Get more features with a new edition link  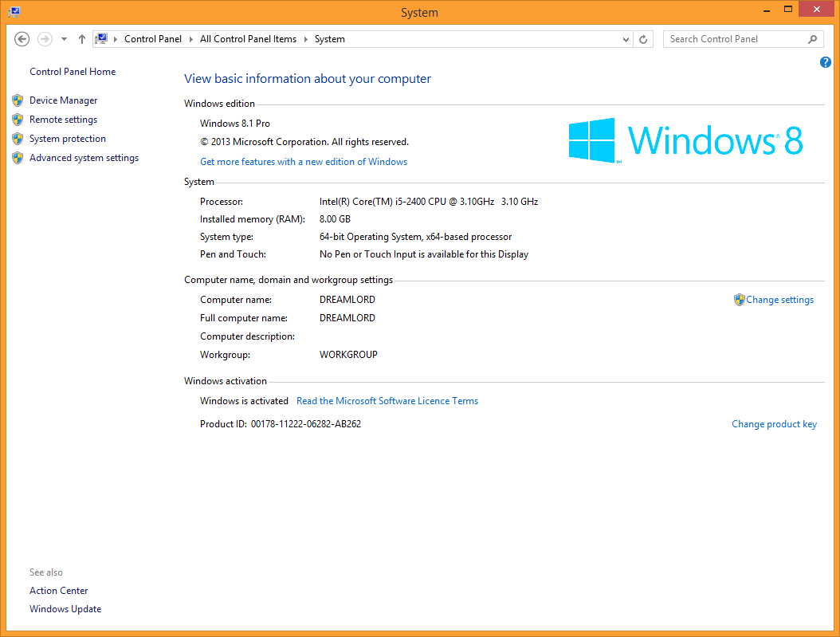[304, 162]
